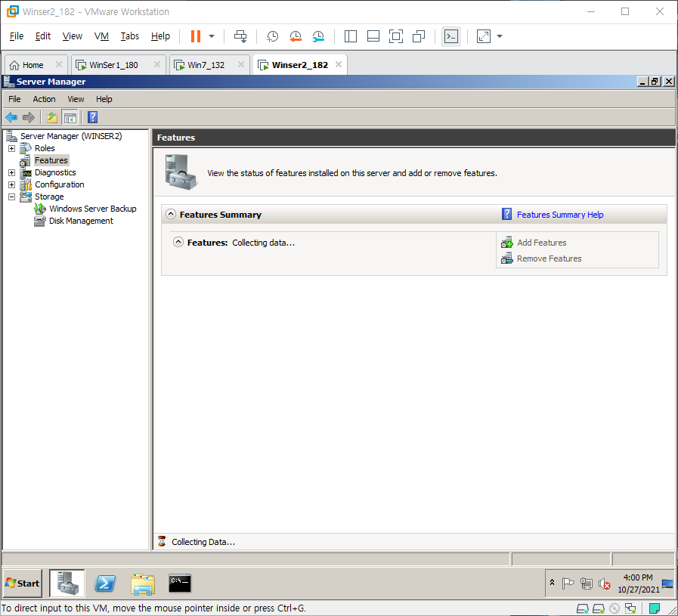This screenshot has height=616, width=678.
Task: Open VMware Help menu
Action: pyautogui.click(x=160, y=36)
